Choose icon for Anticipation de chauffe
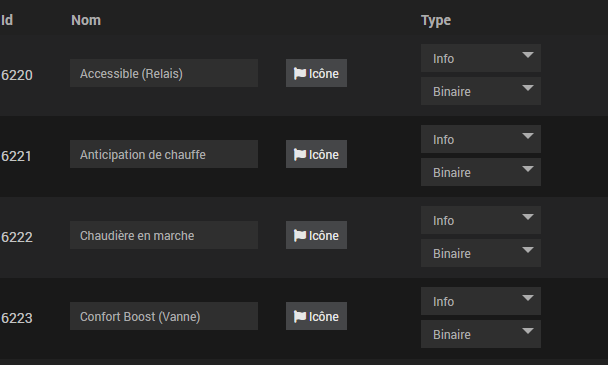 point(316,154)
